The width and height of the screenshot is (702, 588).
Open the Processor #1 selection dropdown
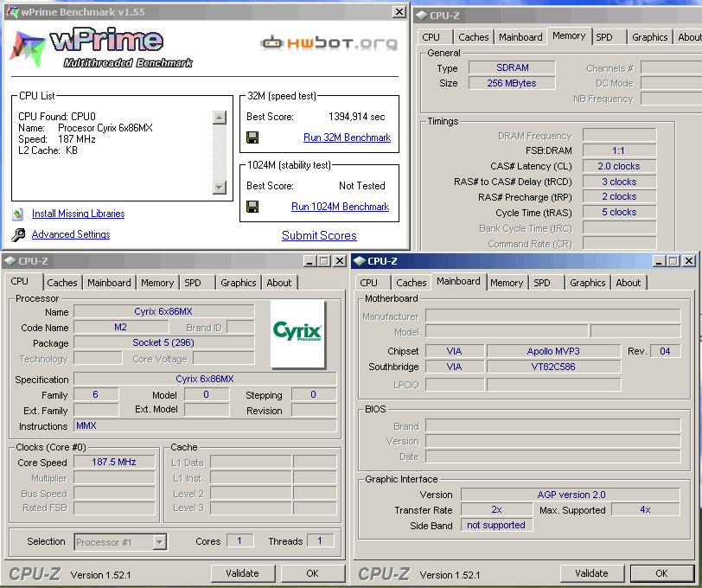tap(159, 542)
